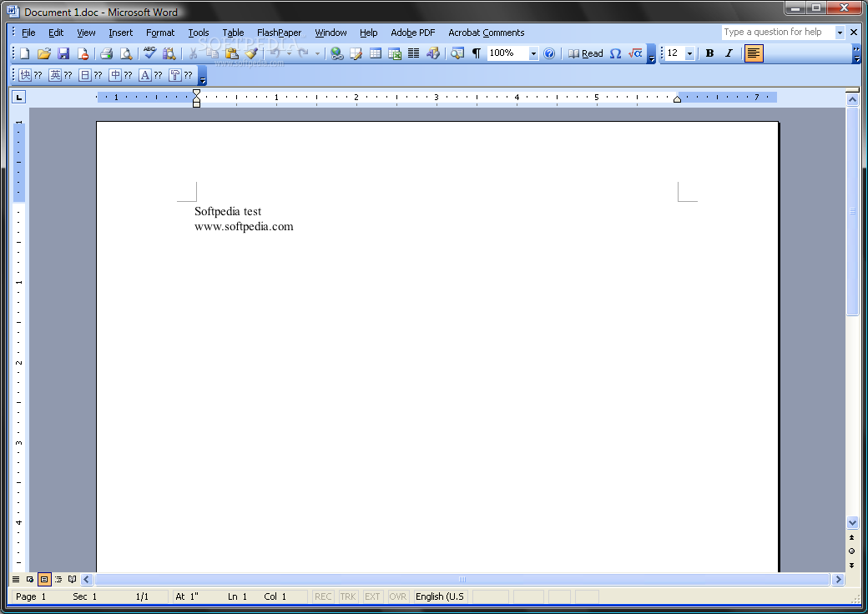Switch to Normal view
Screen dimensions: 868x614
(x=16, y=579)
